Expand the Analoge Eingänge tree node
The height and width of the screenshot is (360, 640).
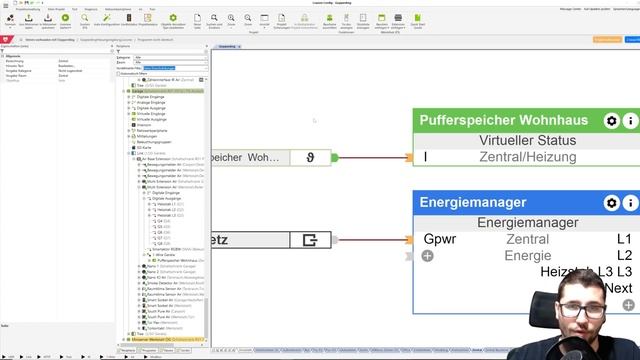tap(129, 102)
